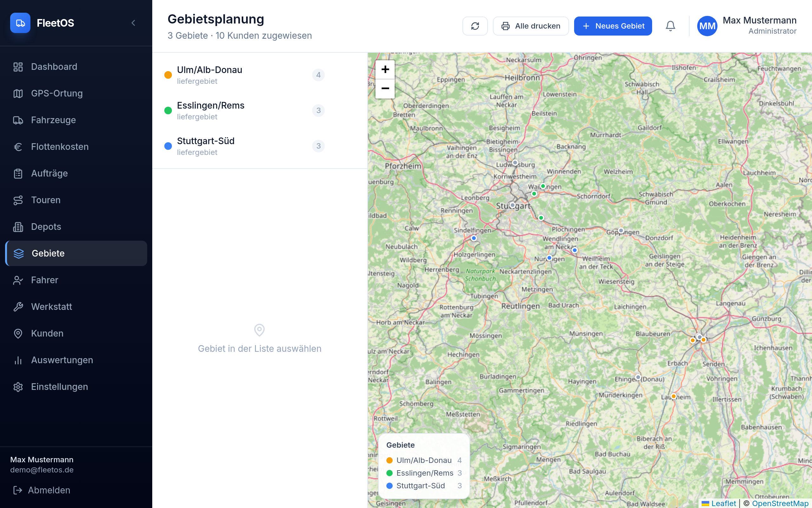Open the OpenStreetMap attribution link
The height and width of the screenshot is (508, 812).
780,503
